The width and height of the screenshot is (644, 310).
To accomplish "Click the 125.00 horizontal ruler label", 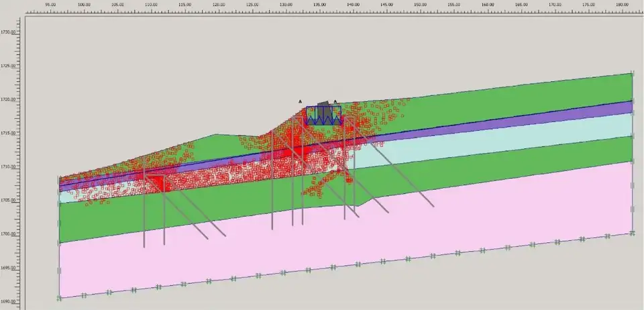I will click(252, 4).
